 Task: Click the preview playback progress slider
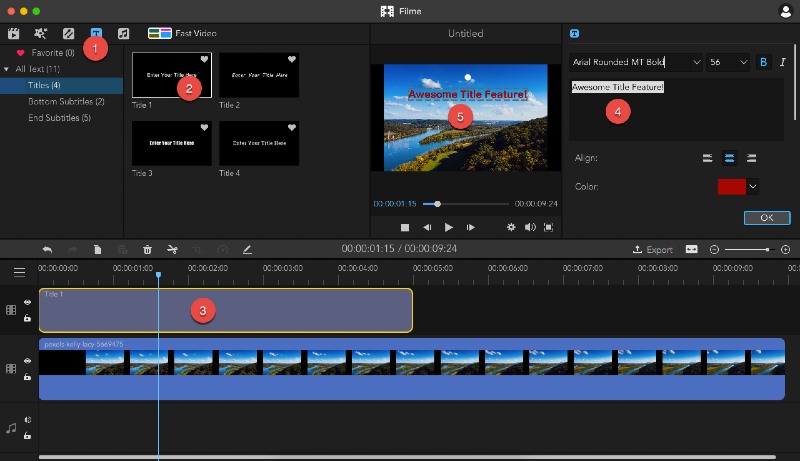465,204
